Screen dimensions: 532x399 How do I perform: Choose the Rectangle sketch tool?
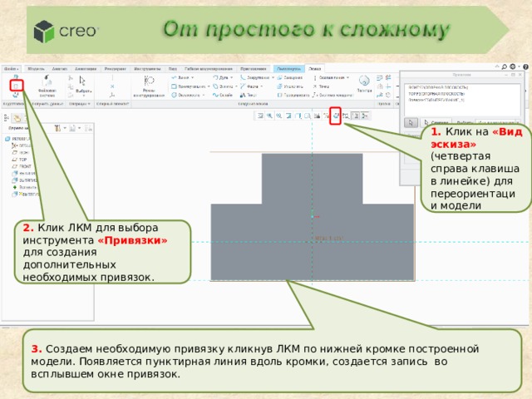point(189,86)
